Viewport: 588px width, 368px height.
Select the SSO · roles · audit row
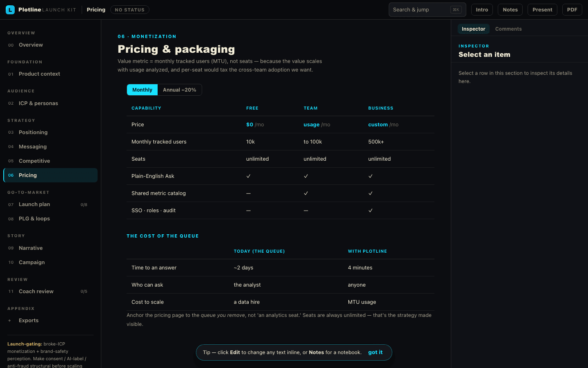pos(281,211)
